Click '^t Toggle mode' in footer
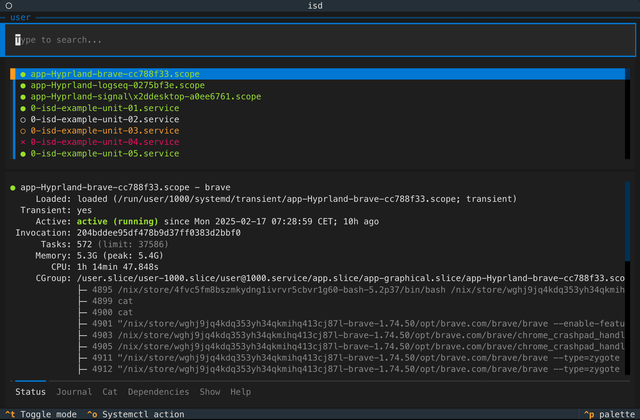 click(x=41, y=414)
